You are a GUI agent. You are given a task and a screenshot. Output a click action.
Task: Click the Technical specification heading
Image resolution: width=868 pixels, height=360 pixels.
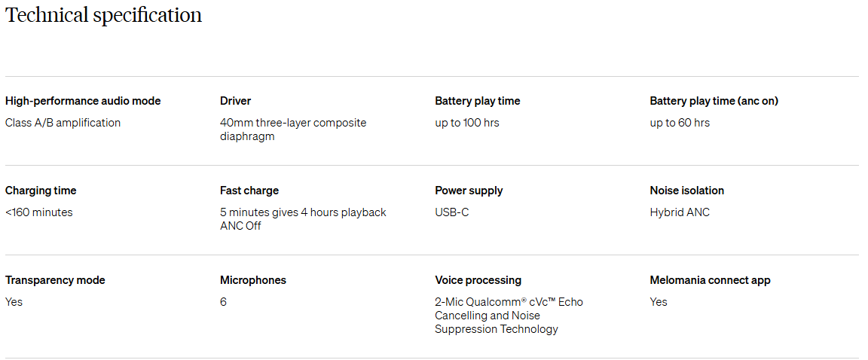tap(103, 15)
